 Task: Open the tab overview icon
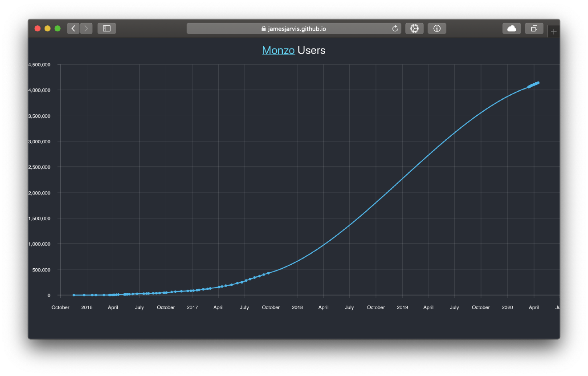534,28
